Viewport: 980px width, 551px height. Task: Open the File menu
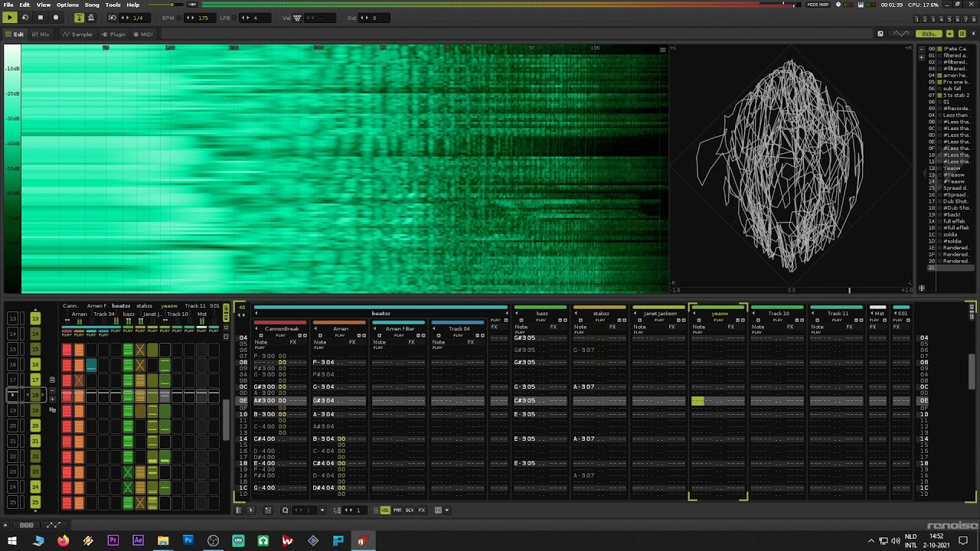tap(8, 5)
